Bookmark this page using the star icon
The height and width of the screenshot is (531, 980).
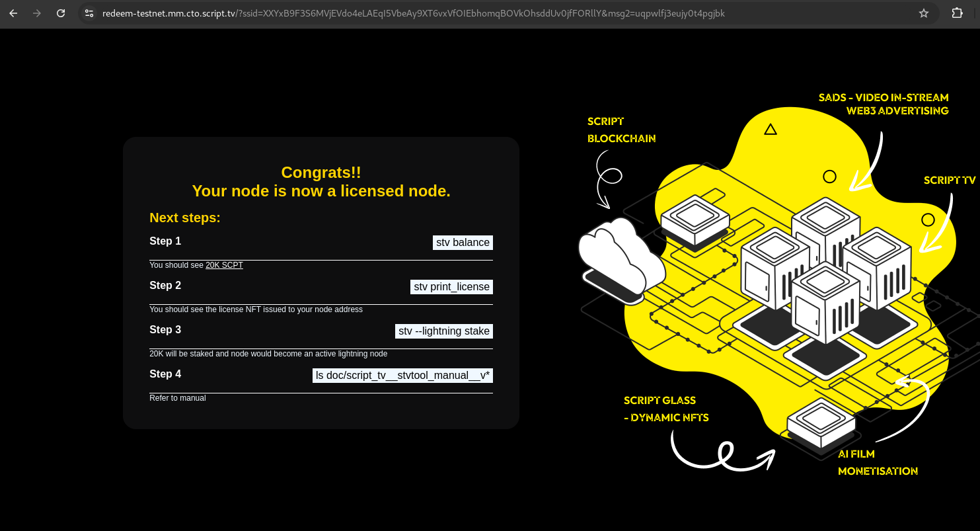(924, 13)
